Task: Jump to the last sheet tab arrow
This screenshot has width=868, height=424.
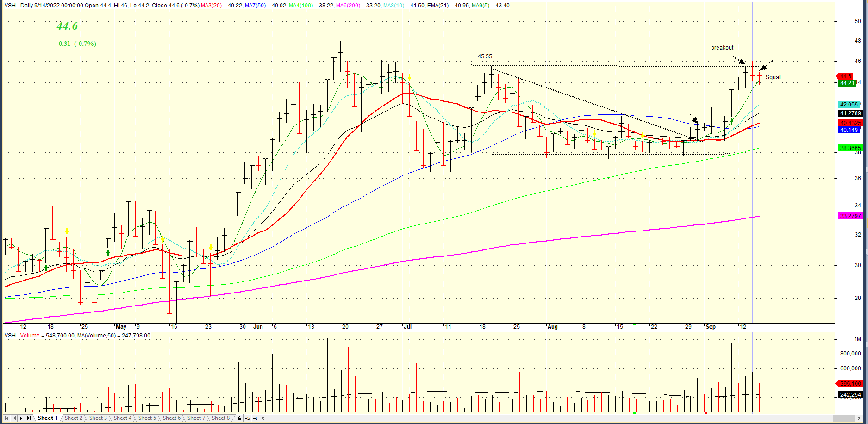Action: [29, 418]
